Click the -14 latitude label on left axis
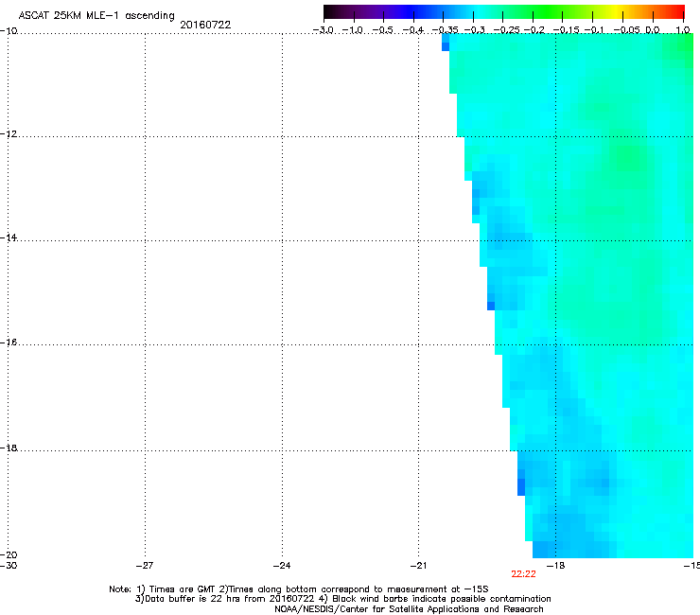The height and width of the screenshot is (615, 700). (9, 237)
